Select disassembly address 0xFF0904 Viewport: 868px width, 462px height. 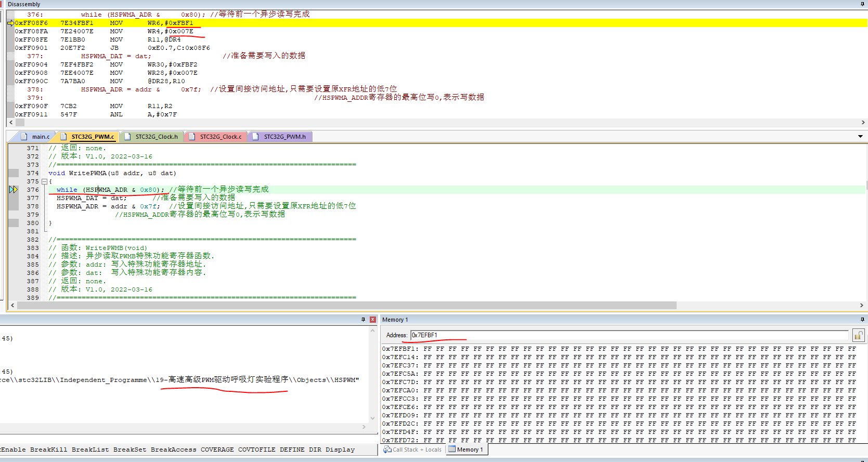31,64
